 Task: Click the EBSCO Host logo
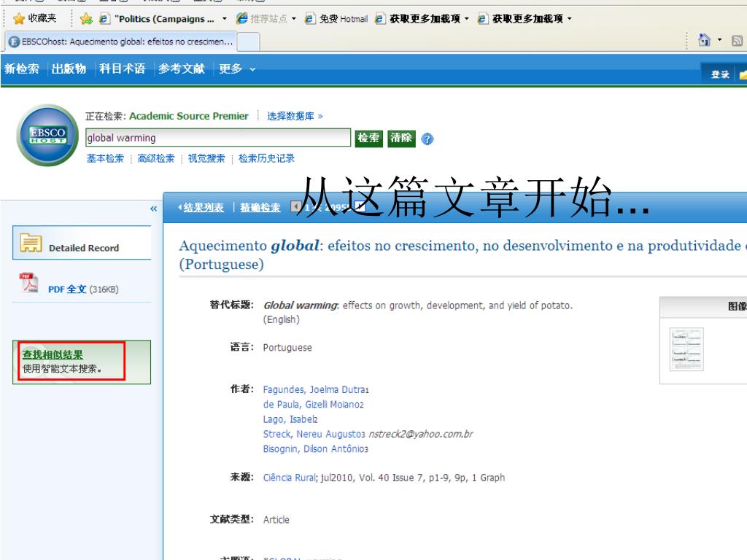(47, 135)
